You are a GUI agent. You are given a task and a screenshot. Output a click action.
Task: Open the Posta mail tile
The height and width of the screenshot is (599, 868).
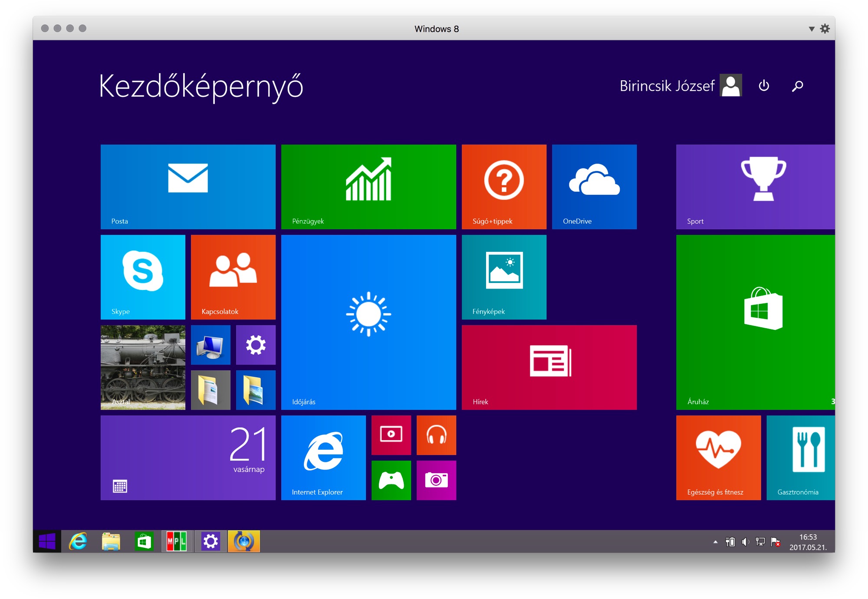click(188, 187)
